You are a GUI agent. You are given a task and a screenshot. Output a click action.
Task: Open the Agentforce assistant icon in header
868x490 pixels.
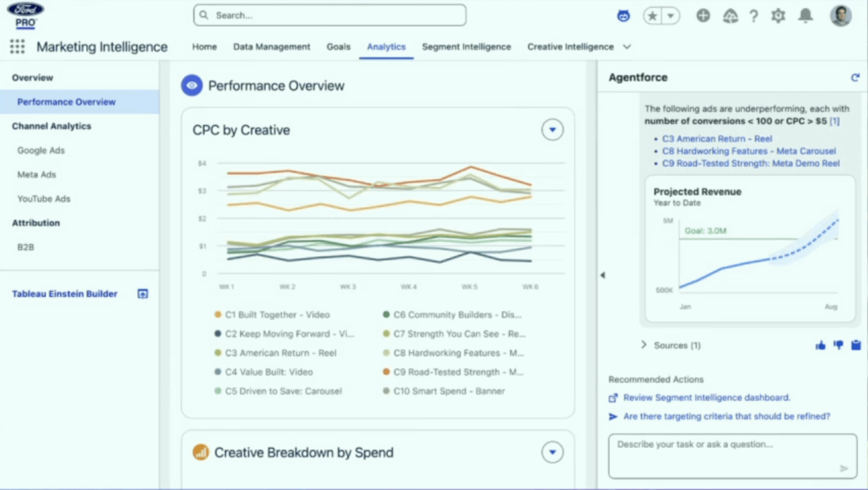pos(623,16)
